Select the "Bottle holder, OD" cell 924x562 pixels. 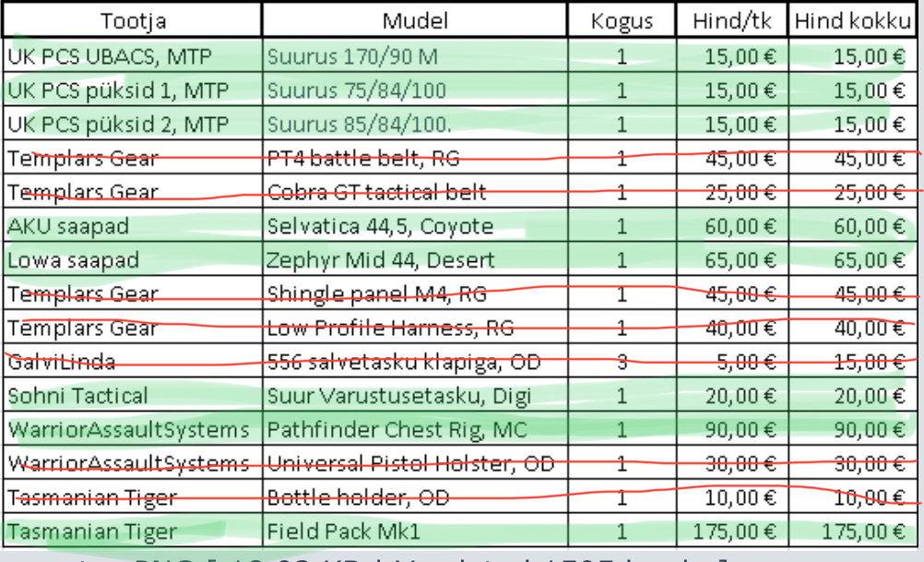click(358, 497)
